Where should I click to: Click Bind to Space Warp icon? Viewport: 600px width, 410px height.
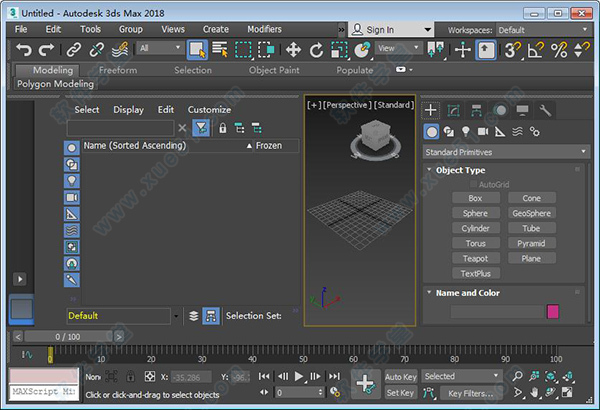[x=120, y=50]
